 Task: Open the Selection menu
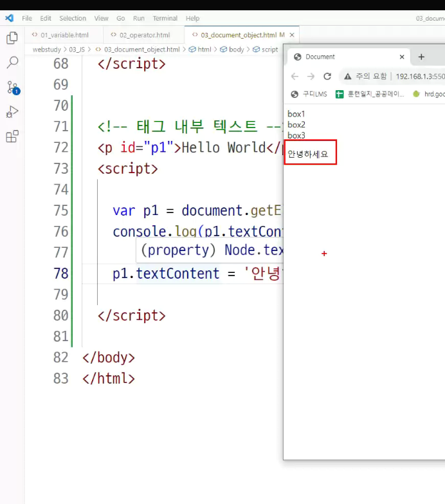[x=73, y=18]
